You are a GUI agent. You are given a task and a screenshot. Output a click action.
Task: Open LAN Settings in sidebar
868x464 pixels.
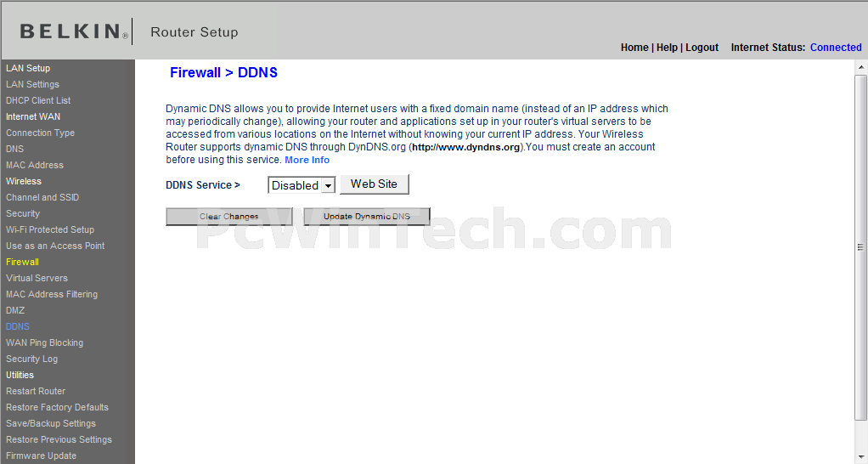(32, 84)
